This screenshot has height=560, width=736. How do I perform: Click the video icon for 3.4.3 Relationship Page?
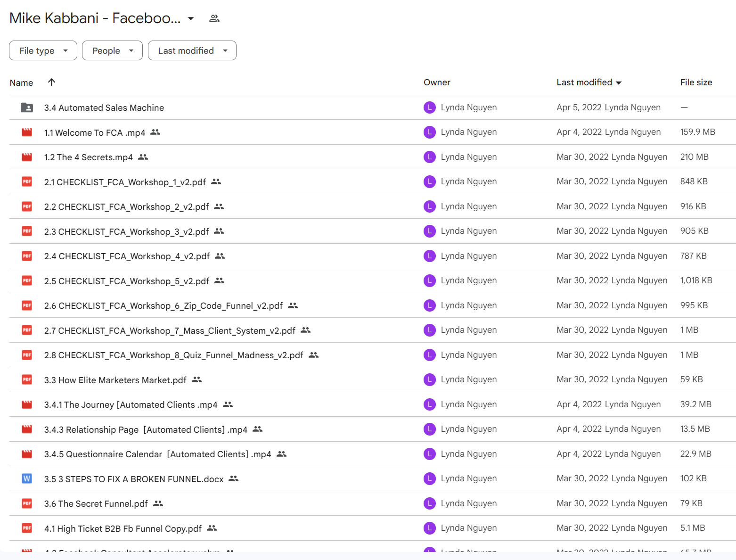tap(27, 429)
